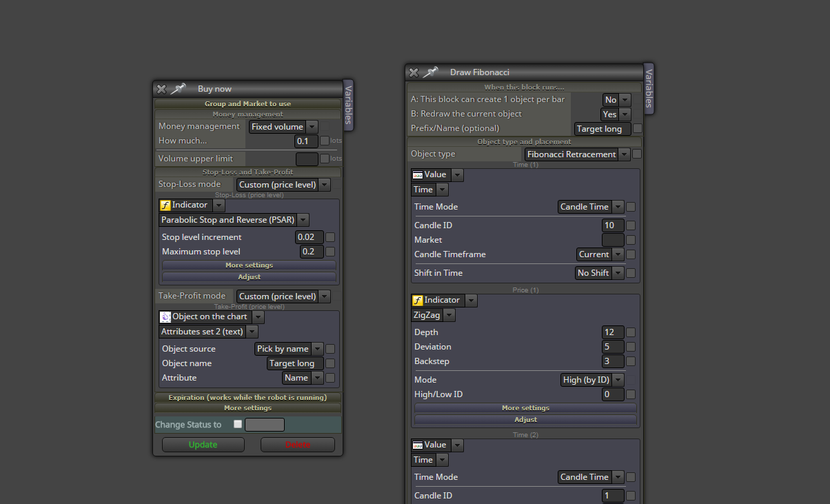Toggle checkbox beside Deviation
Screen dimensions: 830x504
pyautogui.click(x=631, y=347)
